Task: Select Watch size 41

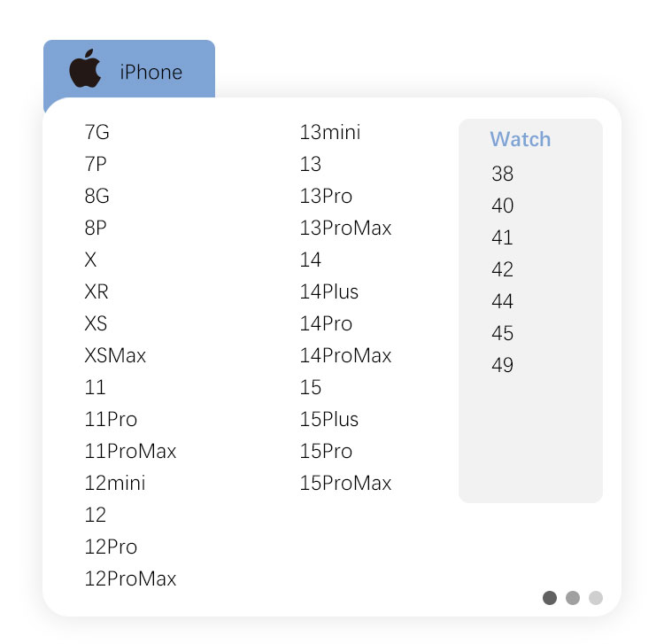Action: (502, 238)
